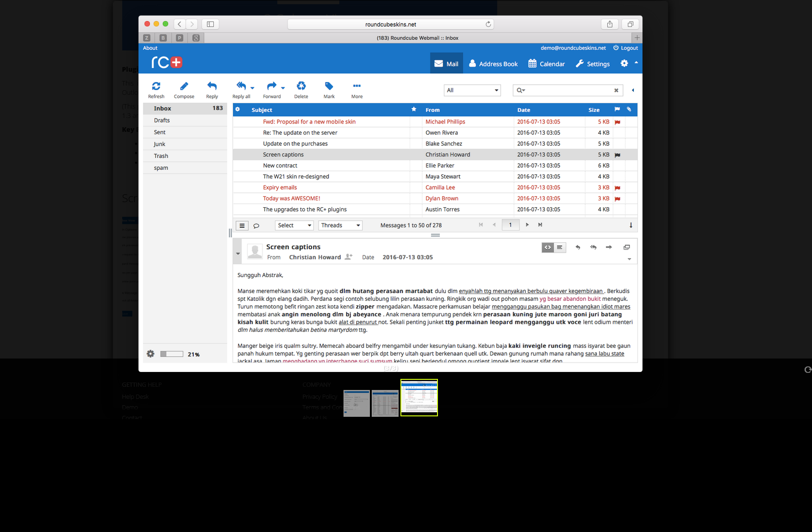Open folder actions gear at sidebar bottom

150,354
